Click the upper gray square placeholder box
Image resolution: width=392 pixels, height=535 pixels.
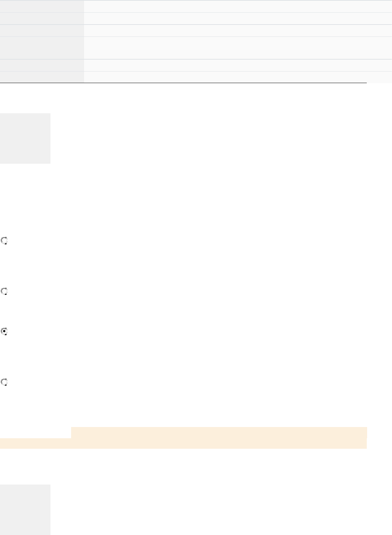click(x=25, y=138)
